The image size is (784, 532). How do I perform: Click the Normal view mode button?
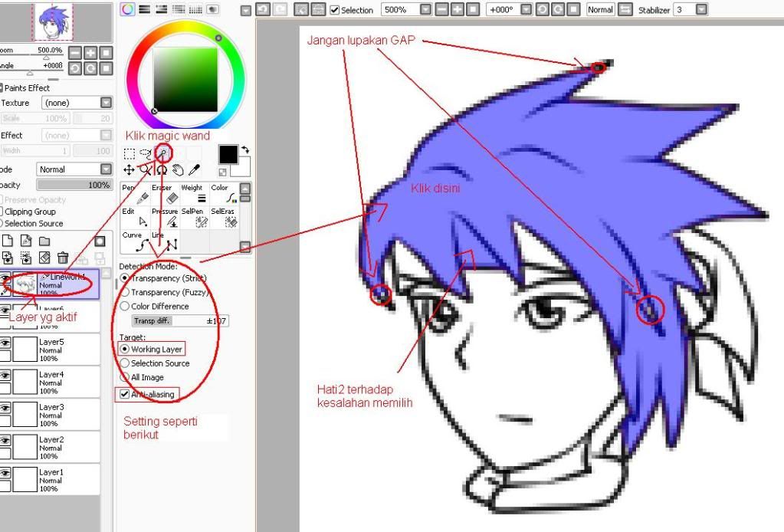click(600, 10)
